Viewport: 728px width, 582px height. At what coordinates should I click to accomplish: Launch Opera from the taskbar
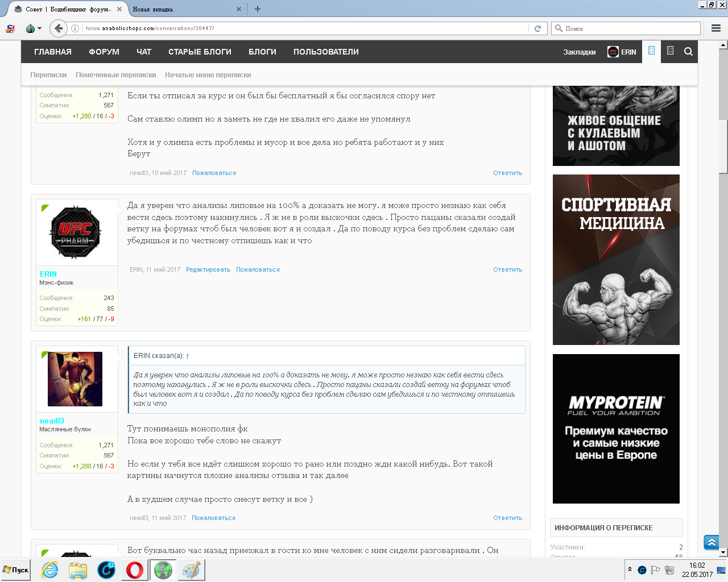click(x=135, y=569)
